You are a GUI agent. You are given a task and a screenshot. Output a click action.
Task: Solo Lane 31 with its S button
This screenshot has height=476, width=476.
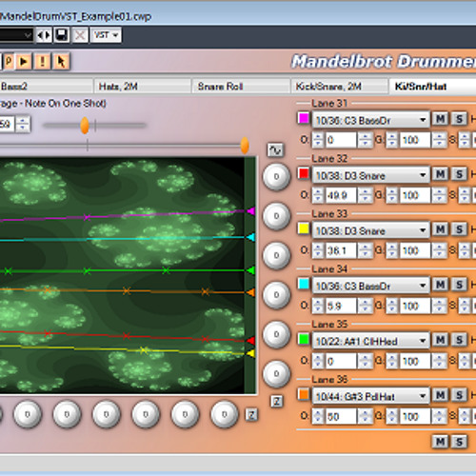click(x=459, y=119)
